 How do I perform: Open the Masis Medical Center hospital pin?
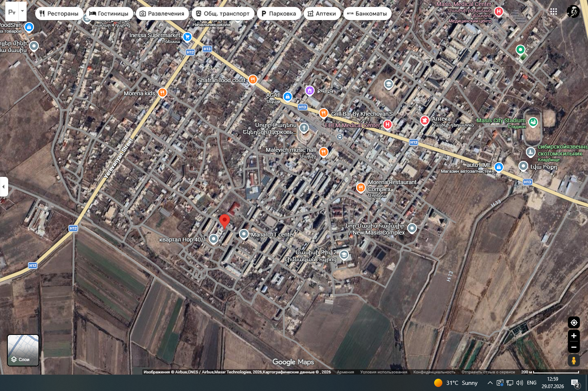(x=498, y=11)
